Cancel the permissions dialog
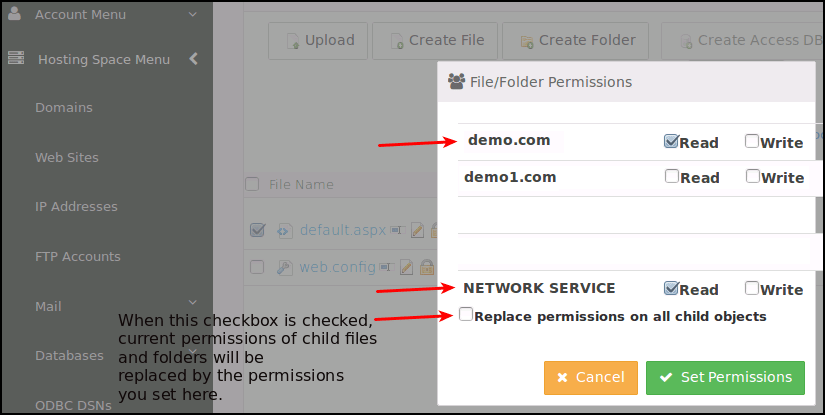This screenshot has height=415, width=825. pyautogui.click(x=591, y=377)
